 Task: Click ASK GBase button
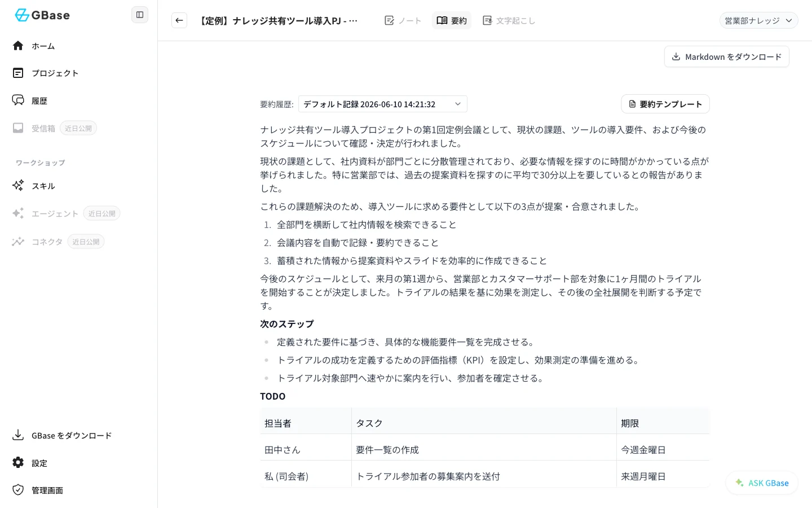point(762,483)
